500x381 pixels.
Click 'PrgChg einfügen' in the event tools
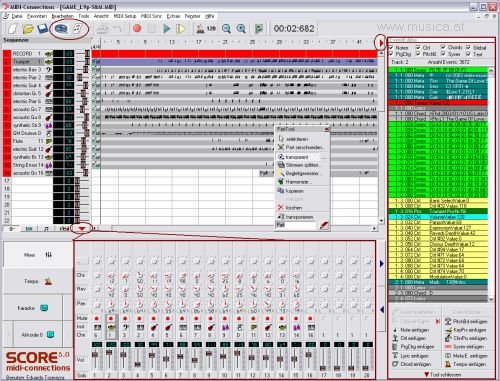(413, 347)
